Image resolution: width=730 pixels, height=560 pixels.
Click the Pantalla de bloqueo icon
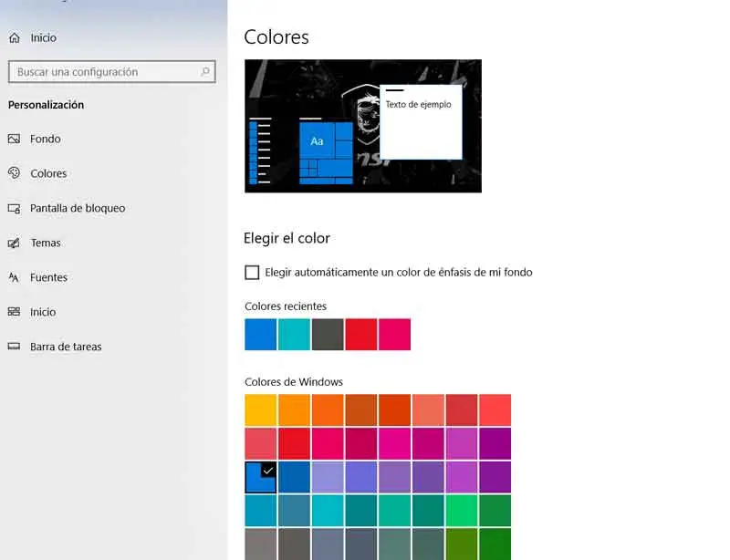(14, 208)
